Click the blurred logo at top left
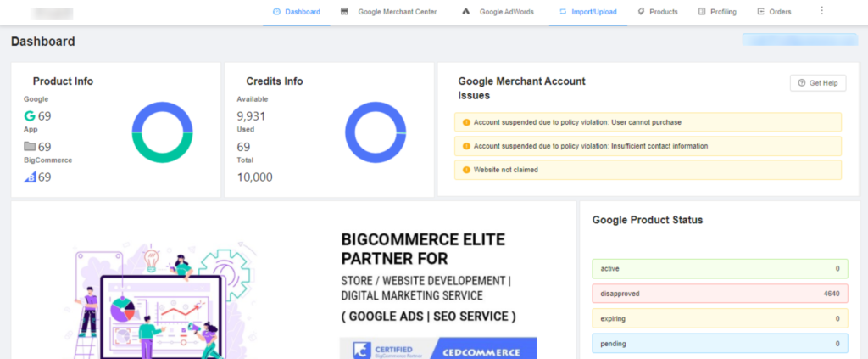Image resolution: width=868 pixels, height=359 pixels. [x=52, y=13]
